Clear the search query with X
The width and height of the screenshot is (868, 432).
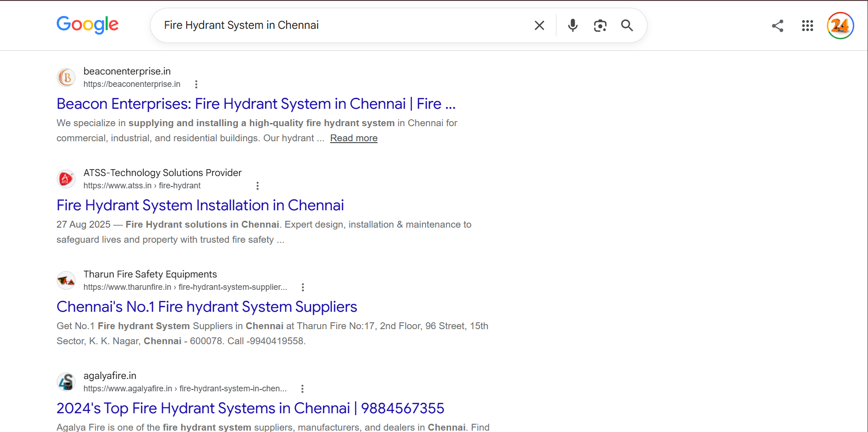539,26
